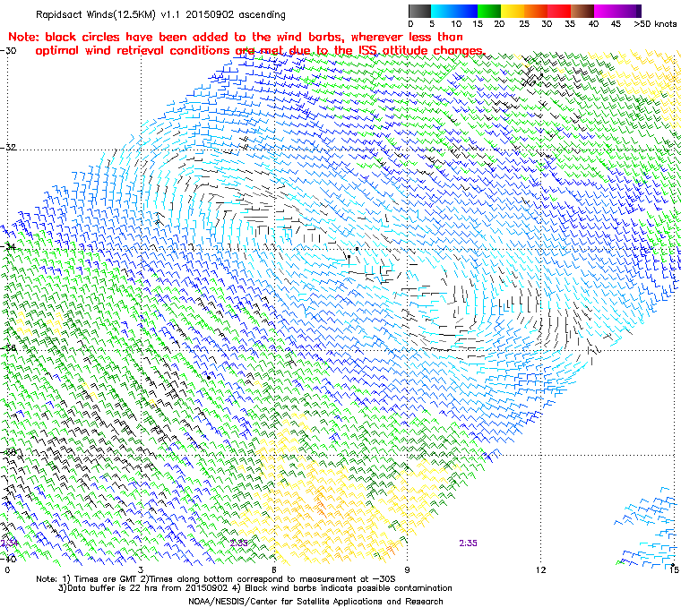Click the '>50 knots' legend label
This screenshot has height=616, width=681.
point(655,24)
